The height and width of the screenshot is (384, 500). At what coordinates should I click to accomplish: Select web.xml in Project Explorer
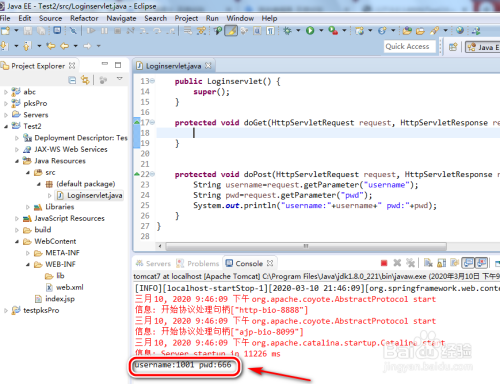click(65, 287)
